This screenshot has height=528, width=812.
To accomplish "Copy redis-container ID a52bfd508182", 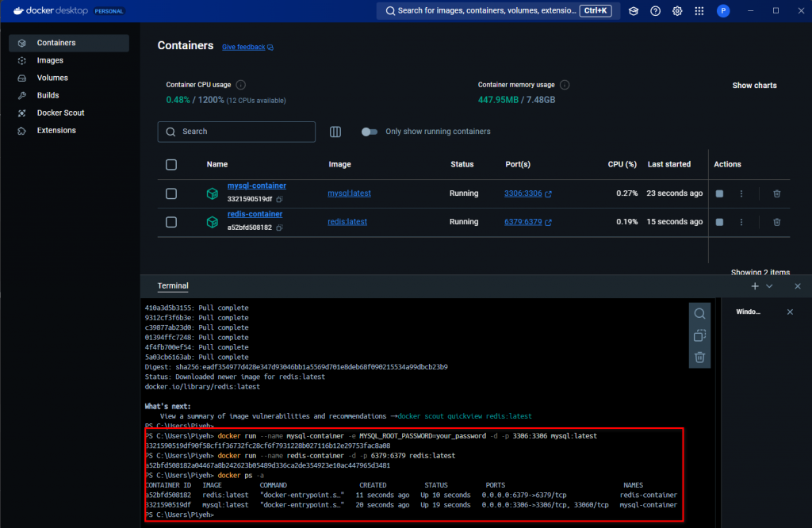I will 280,228.
